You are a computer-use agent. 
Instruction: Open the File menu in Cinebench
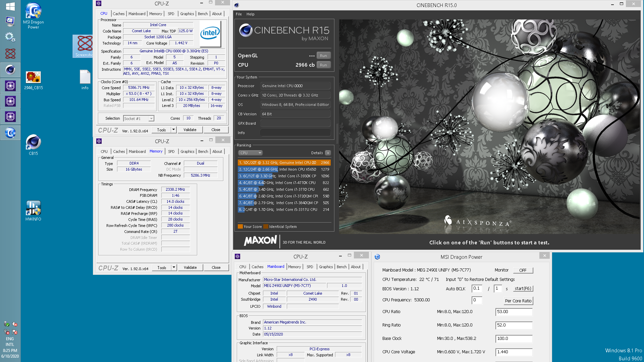[239, 14]
